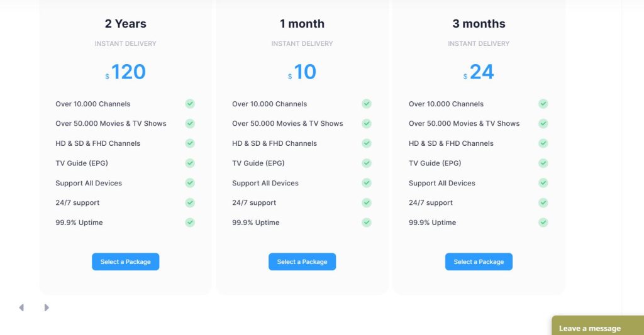Image resolution: width=644 pixels, height=335 pixels.
Task: Select a Package for 1 month plan
Action: (x=302, y=261)
